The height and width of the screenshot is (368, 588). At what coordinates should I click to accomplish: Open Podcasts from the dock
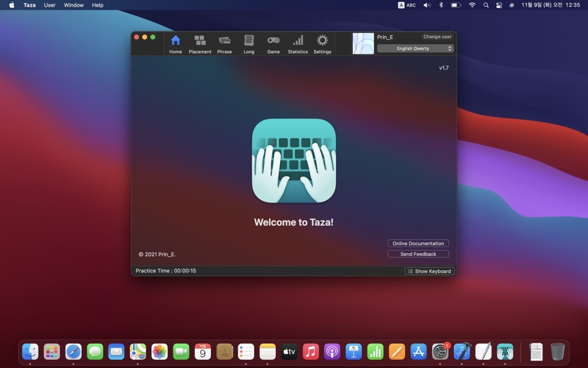[332, 352]
